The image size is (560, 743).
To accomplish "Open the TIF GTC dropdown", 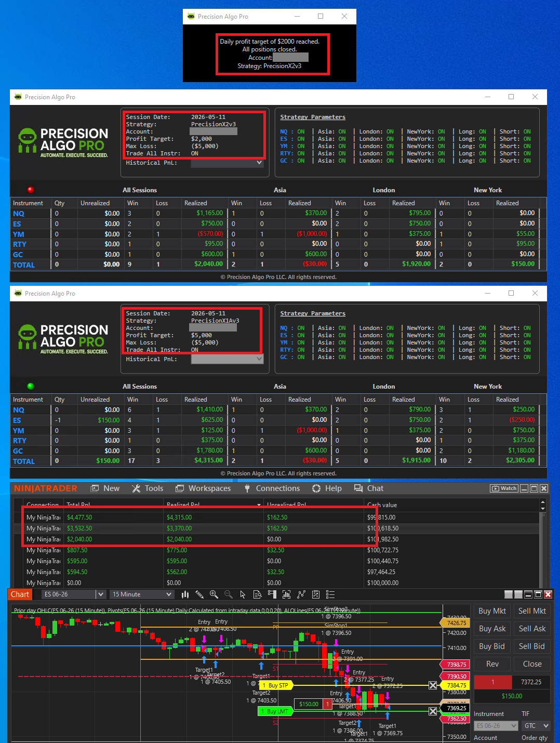I will [537, 725].
